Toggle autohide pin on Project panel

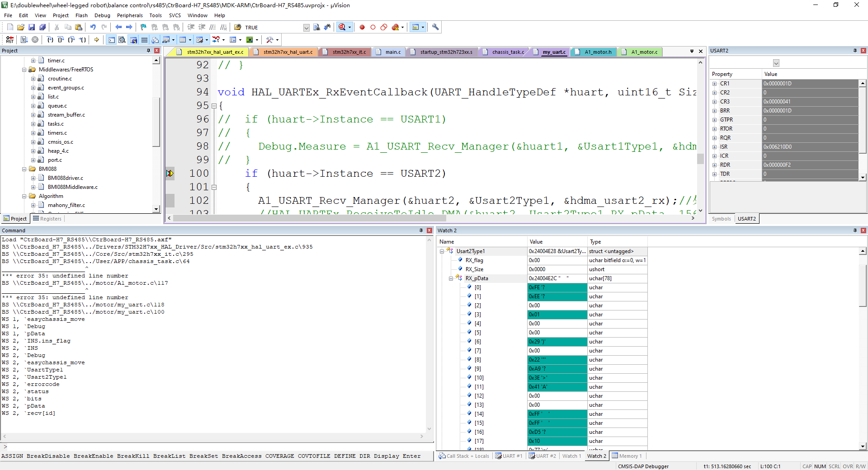(x=148, y=51)
